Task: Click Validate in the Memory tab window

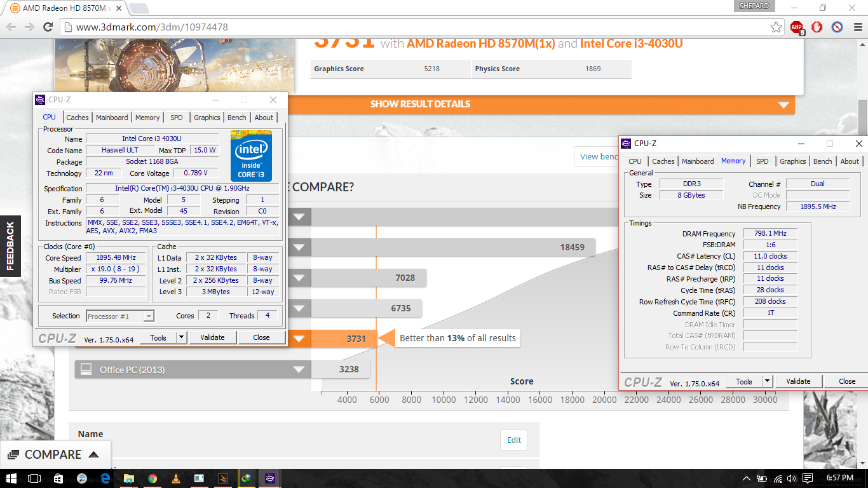Action: [x=798, y=381]
